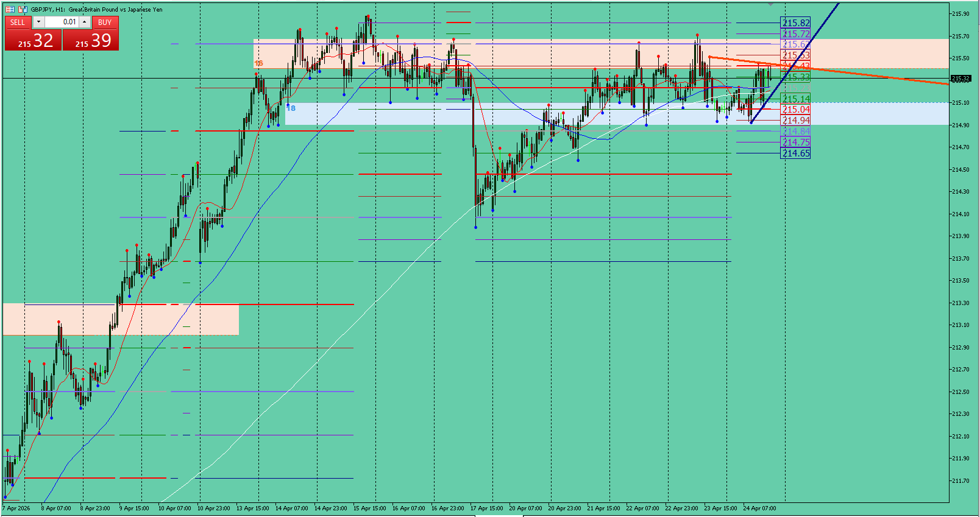Viewport: 980px width, 517px height.
Task: Select the 214.65 price level label
Action: coord(795,153)
